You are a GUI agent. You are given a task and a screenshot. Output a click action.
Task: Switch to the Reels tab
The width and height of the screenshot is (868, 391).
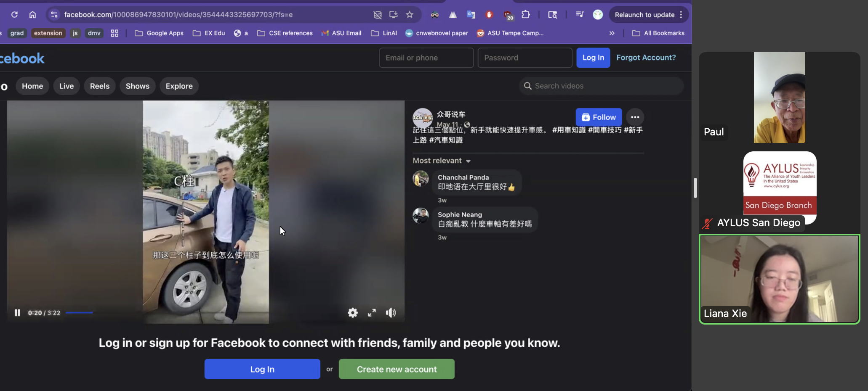pyautogui.click(x=100, y=86)
